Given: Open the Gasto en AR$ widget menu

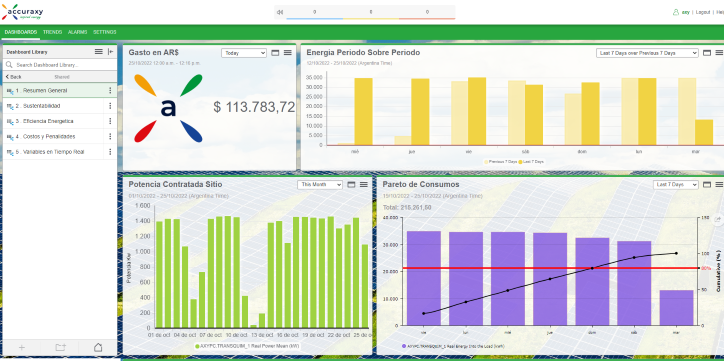Looking at the screenshot, I should [288, 53].
